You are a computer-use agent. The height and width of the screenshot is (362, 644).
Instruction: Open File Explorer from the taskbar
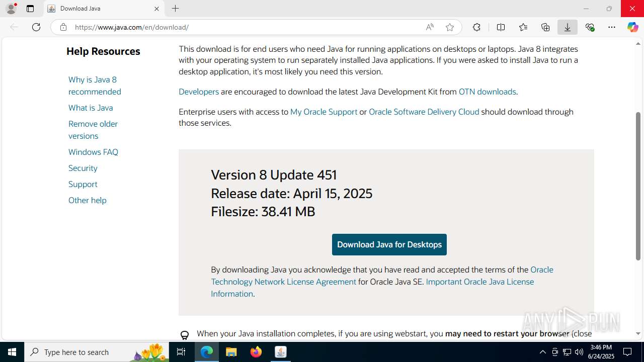(231, 352)
